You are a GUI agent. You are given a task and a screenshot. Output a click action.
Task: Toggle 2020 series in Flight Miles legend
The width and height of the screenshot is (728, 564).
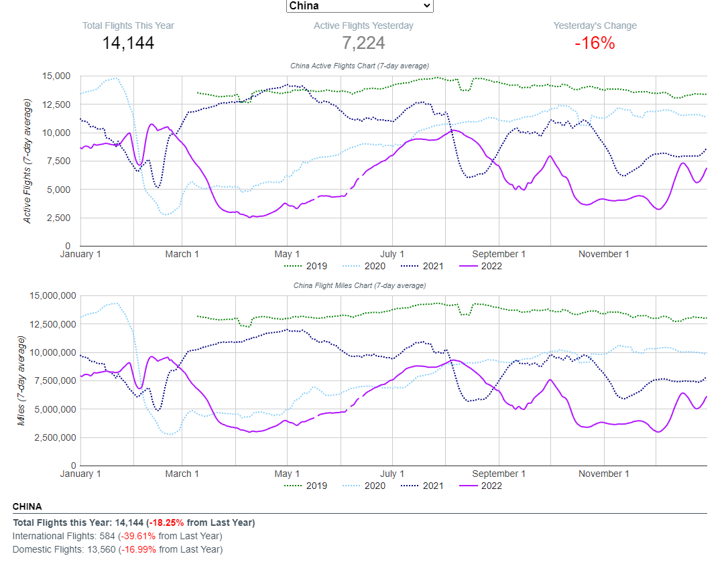(x=363, y=486)
